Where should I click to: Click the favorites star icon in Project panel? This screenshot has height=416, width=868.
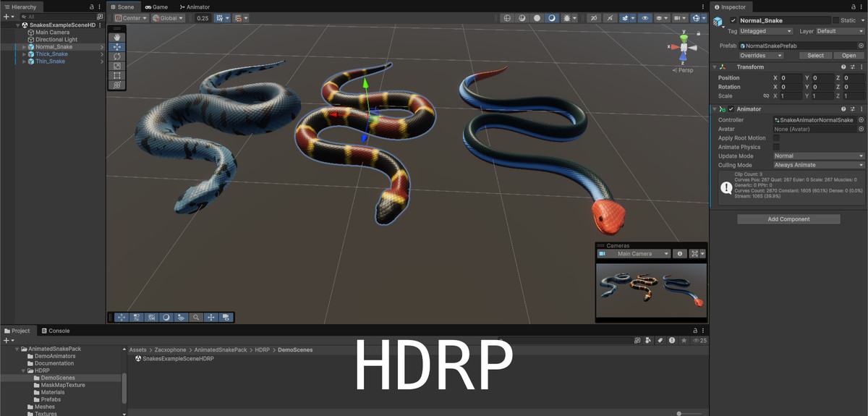684,340
